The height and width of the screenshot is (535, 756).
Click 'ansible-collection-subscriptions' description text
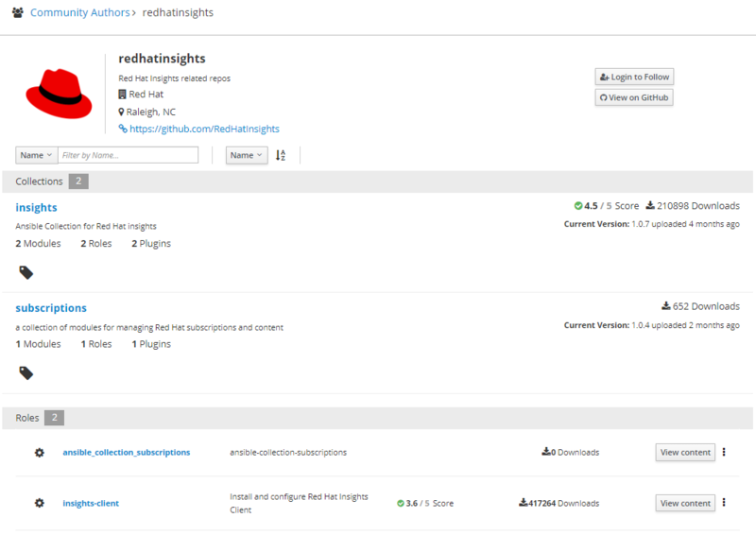pyautogui.click(x=288, y=453)
